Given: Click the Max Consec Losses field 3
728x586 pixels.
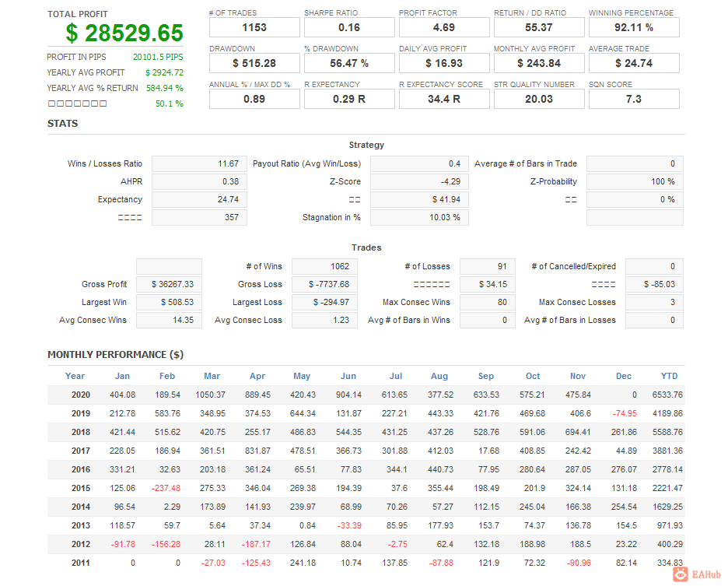Looking at the screenshot, I should point(654,302).
